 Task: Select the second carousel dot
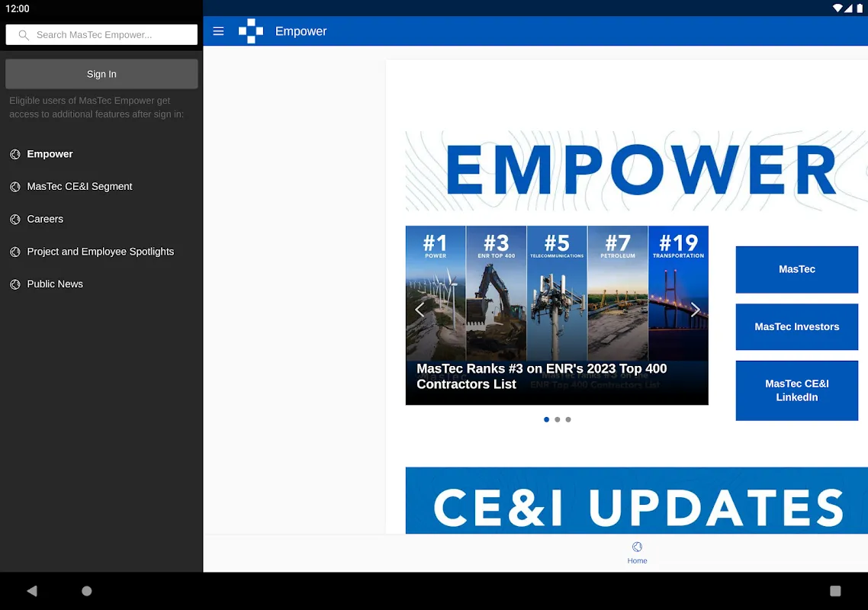coord(558,419)
